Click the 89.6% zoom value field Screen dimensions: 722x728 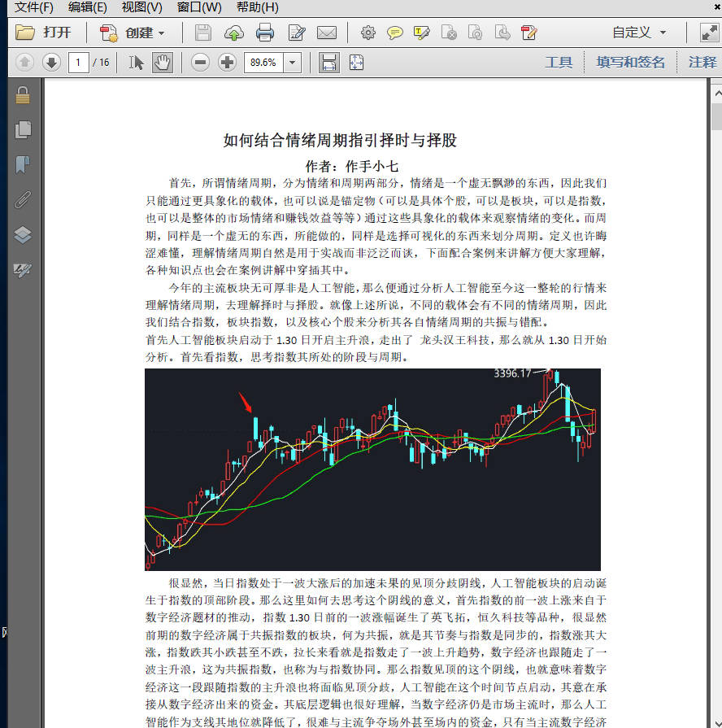263,62
